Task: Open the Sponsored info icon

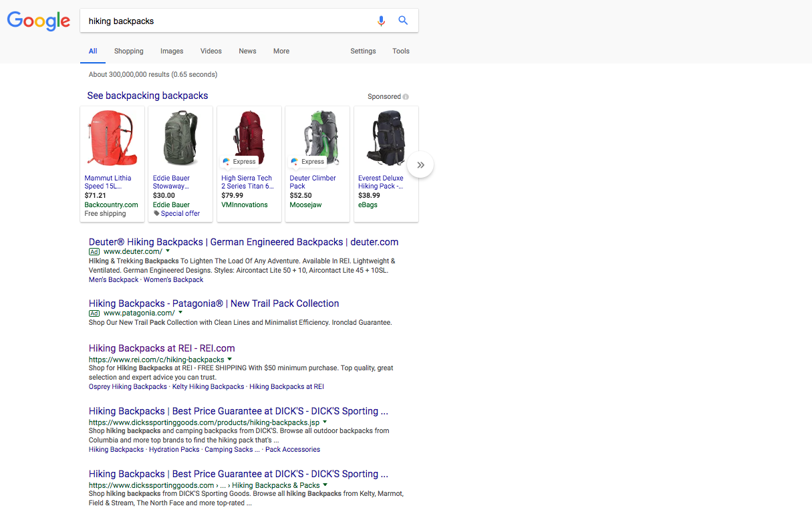Action: click(406, 97)
